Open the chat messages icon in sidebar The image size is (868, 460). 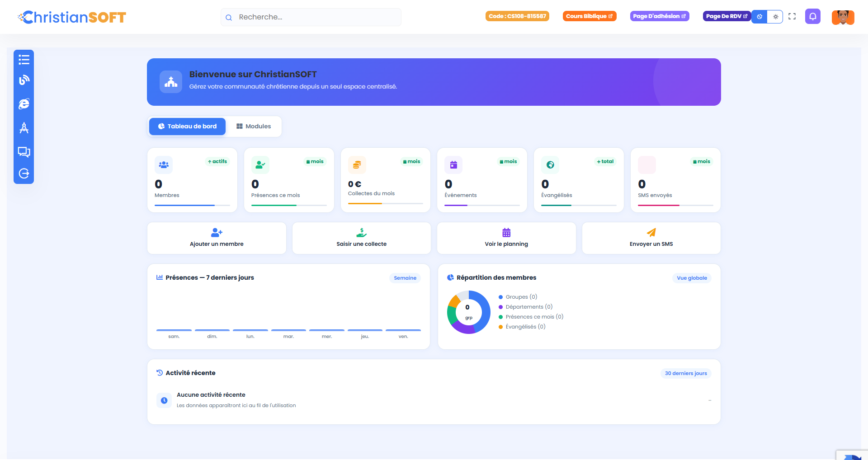click(x=24, y=152)
